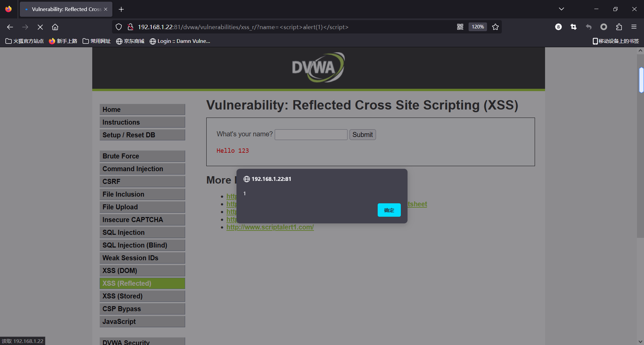644x345 pixels.
Task: Follow the http://www.scriptalert1.com/ link
Action: coord(270,227)
